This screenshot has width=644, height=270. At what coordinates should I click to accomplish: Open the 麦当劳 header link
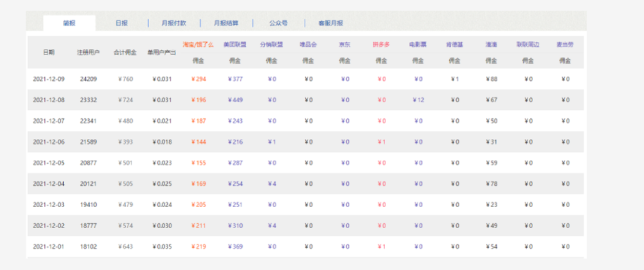tap(565, 45)
